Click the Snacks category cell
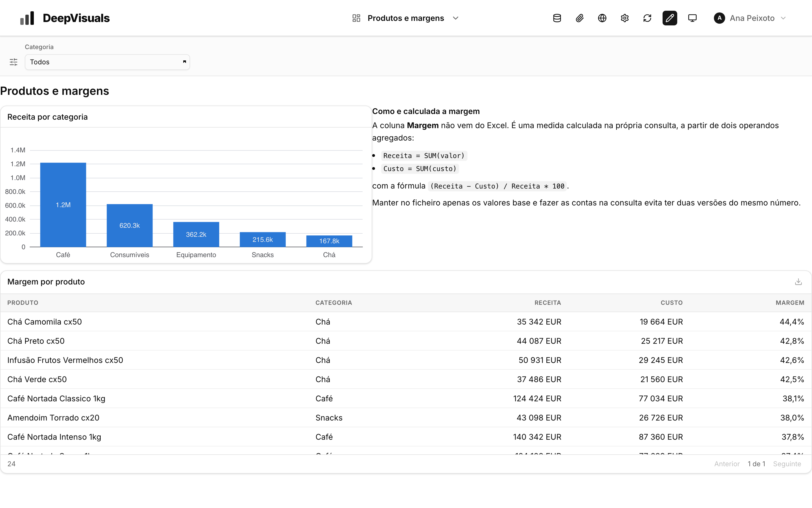Viewport: 812px width, 508px height. (x=329, y=417)
